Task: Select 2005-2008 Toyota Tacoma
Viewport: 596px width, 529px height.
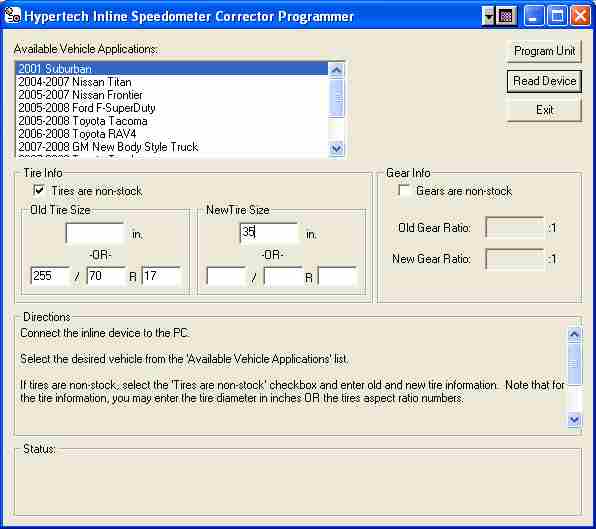Action: pos(172,121)
